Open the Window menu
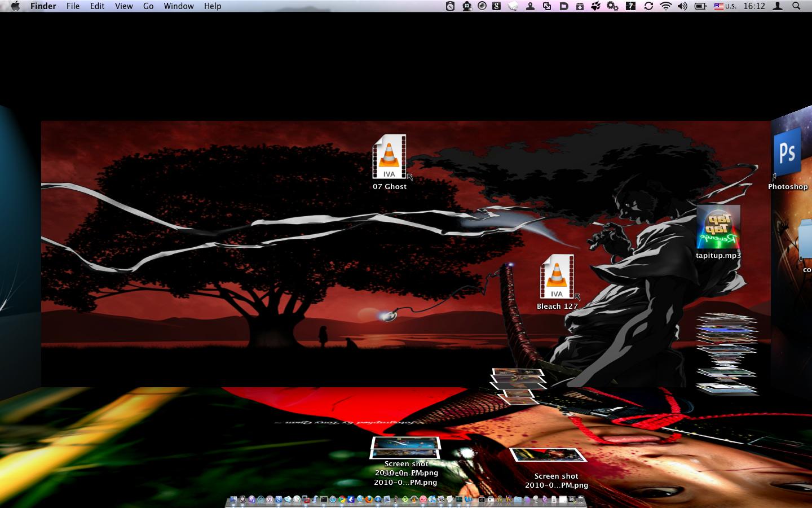The image size is (812, 508). 179,6
